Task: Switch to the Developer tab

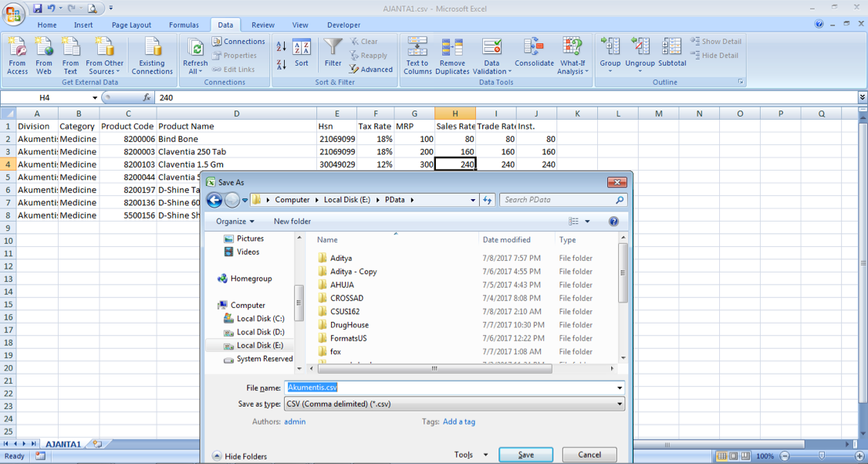Action: (344, 25)
